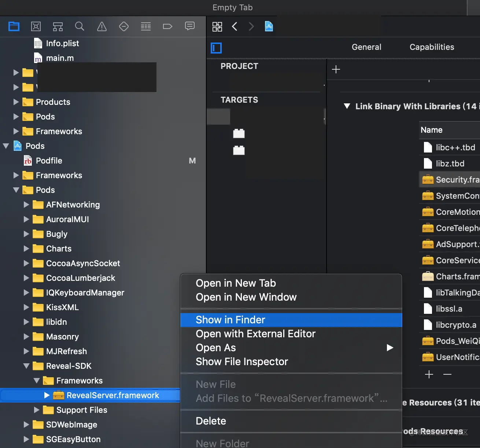Choose Show in Finder from the context menu
Viewport: 480px width, 448px height.
click(230, 320)
